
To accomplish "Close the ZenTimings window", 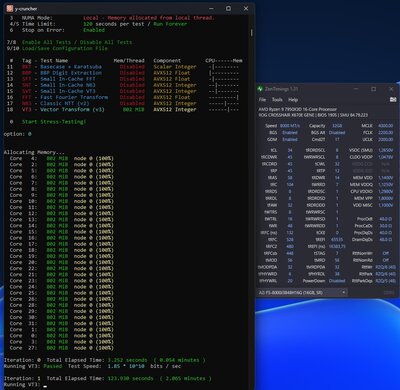I will 391,89.
